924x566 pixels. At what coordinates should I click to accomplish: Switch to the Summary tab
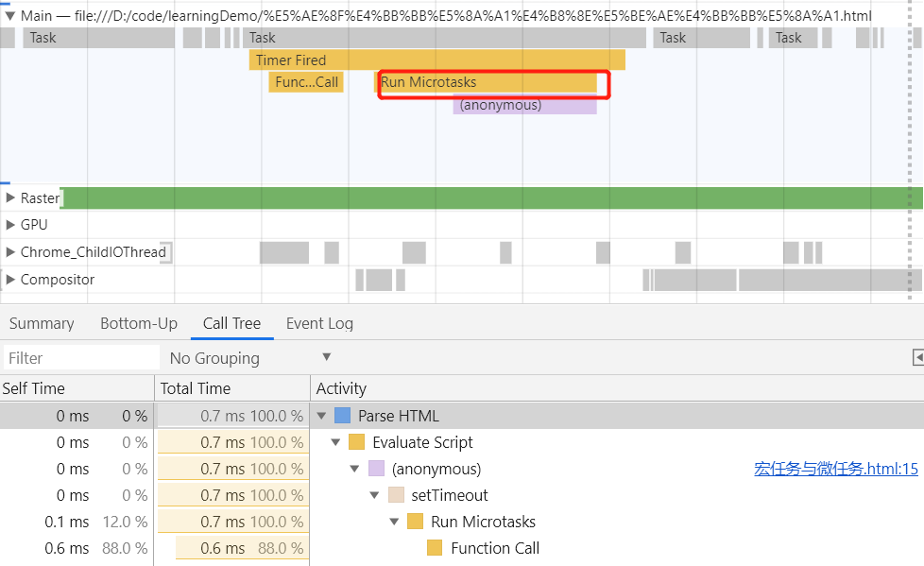click(x=42, y=323)
